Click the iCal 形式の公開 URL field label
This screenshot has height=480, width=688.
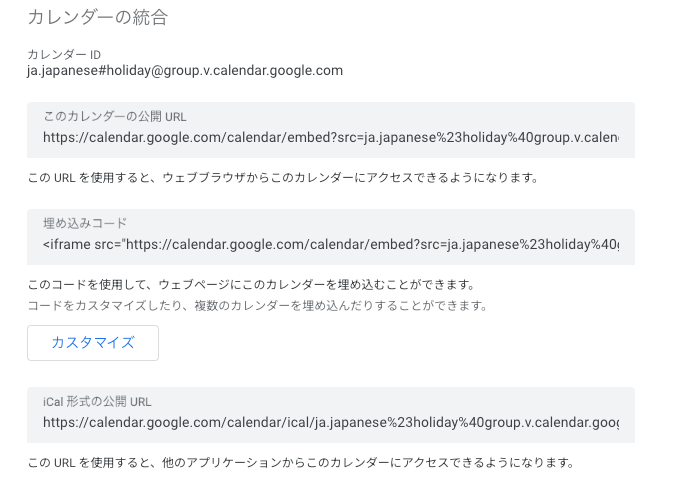pyautogui.click(x=97, y=402)
